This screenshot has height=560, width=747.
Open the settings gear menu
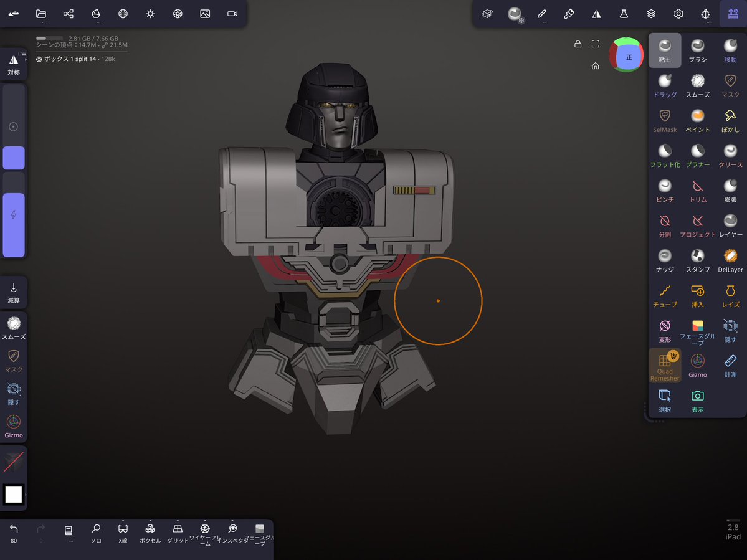(678, 14)
